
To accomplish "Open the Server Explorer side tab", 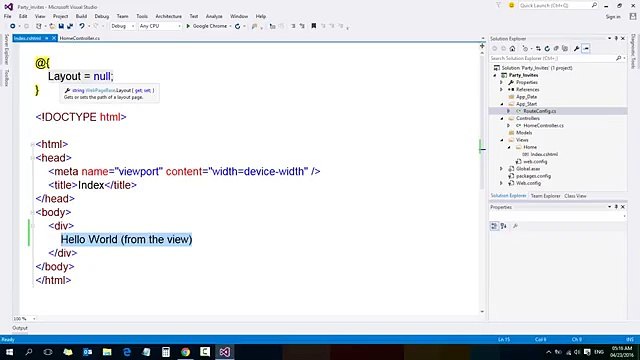I will 7,49.
